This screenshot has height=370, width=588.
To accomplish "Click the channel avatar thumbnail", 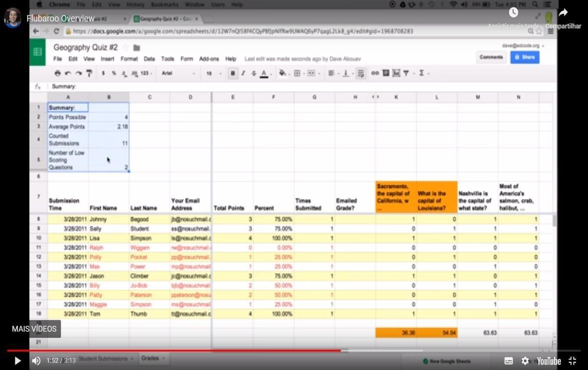I will pos(13,18).
